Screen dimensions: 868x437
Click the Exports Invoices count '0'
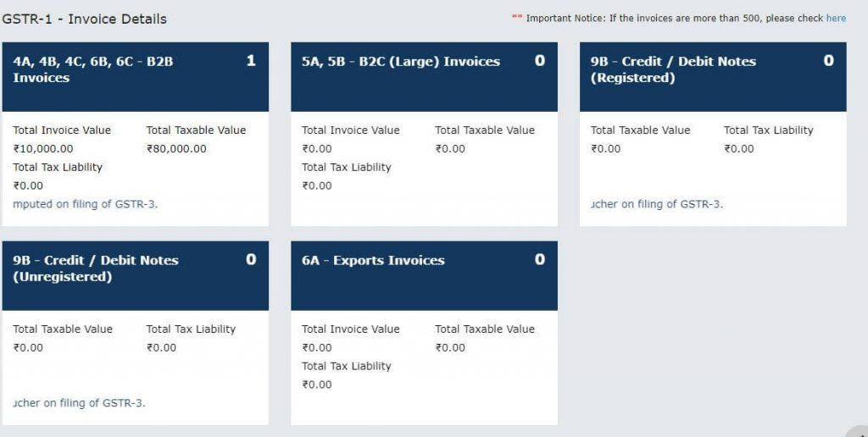pos(540,260)
